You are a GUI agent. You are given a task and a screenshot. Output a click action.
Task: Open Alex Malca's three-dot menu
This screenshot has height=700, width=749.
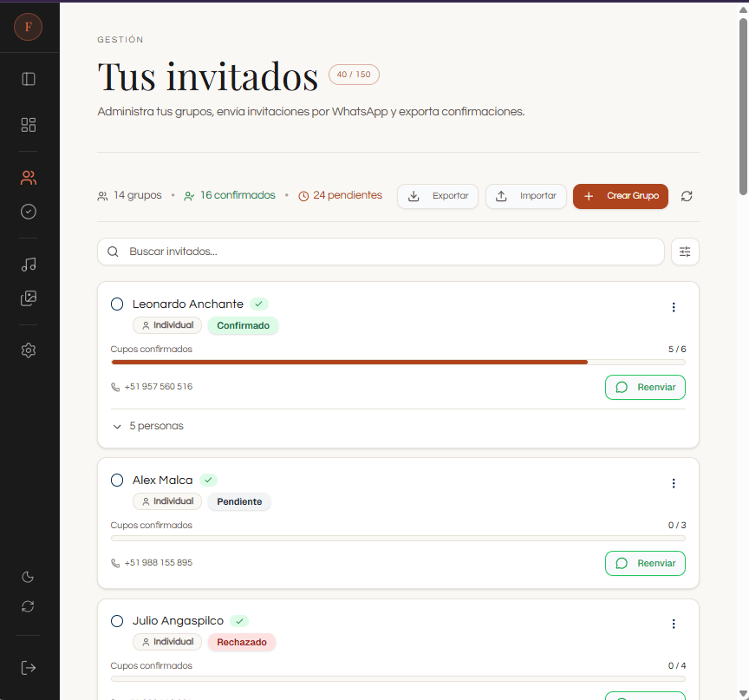coord(674,483)
